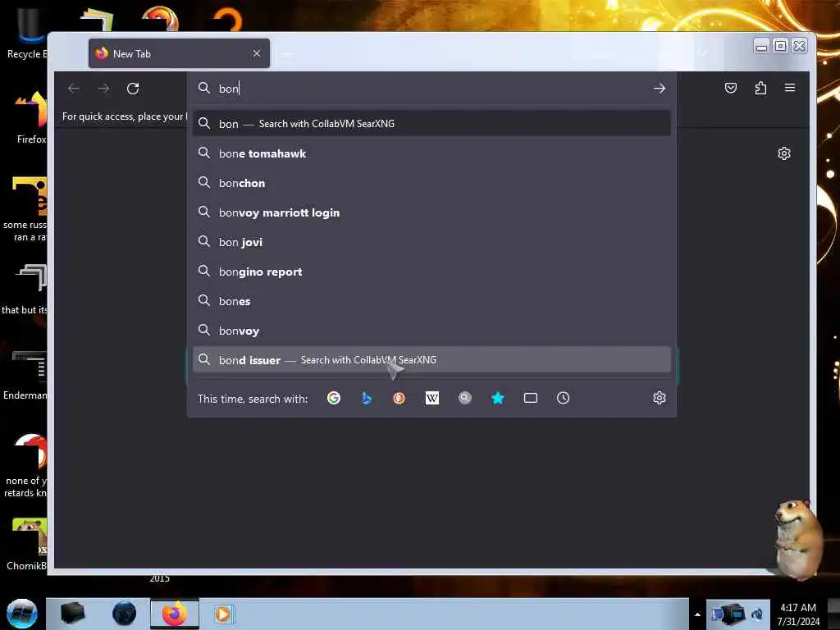Click the dark globe taskbar icon
This screenshot has height=630, width=840.
[125, 614]
